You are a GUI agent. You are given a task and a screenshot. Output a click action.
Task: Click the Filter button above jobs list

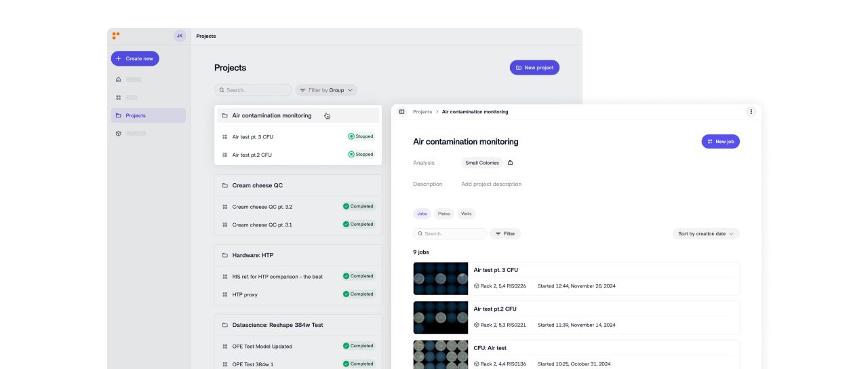coord(505,233)
